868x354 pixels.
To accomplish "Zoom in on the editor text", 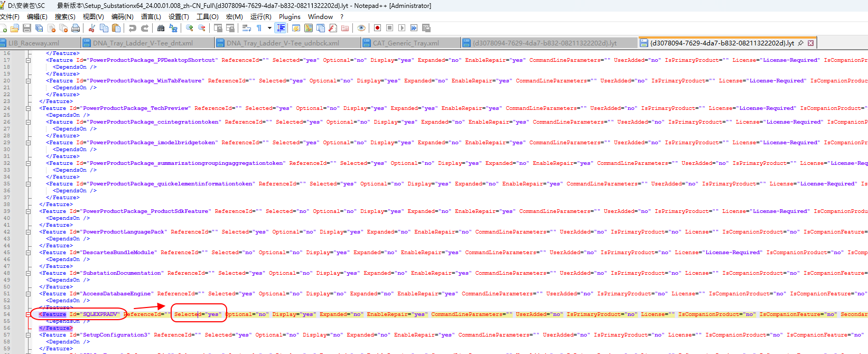I will point(189,28).
